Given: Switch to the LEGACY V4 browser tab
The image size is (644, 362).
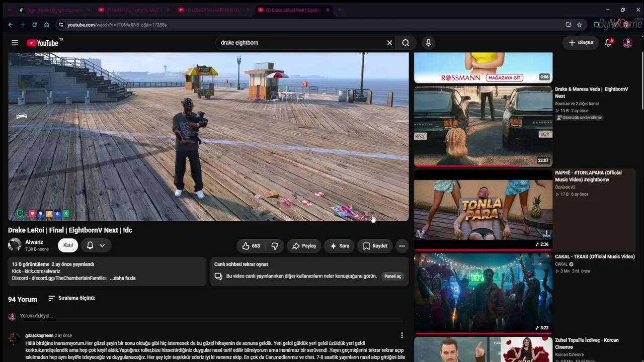Looking at the screenshot, I should [x=215, y=10].
